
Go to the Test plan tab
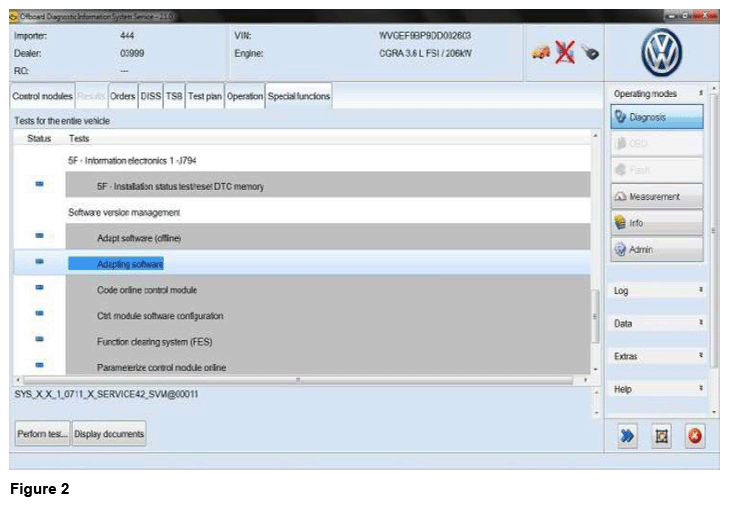(205, 96)
